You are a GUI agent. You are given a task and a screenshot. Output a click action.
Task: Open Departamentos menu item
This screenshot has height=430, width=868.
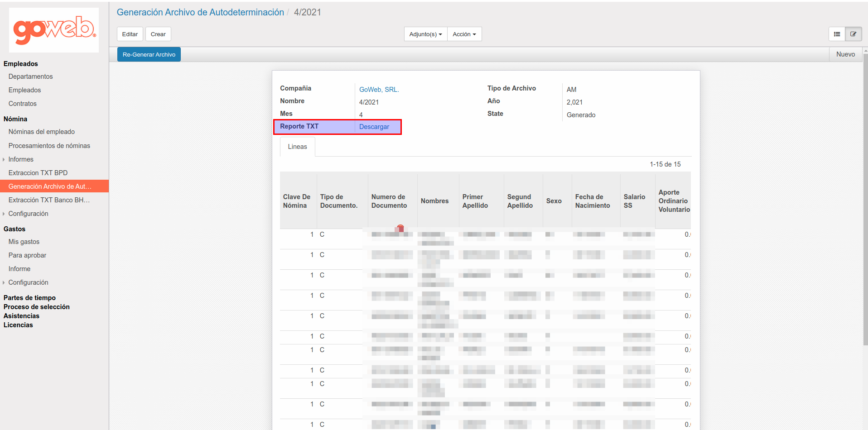(x=31, y=76)
